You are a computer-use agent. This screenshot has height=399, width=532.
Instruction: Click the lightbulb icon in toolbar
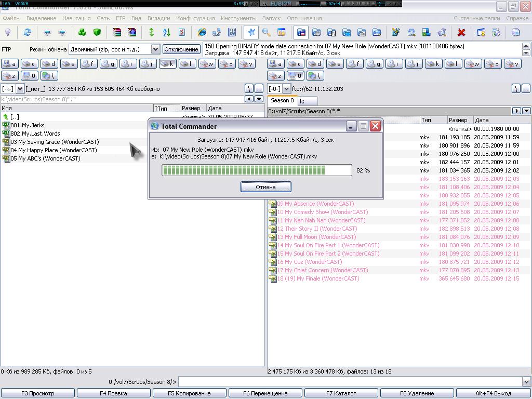point(8,32)
